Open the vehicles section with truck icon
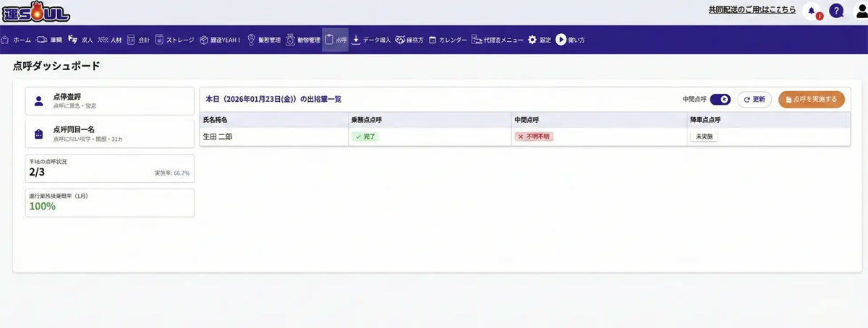The width and height of the screenshot is (868, 328). (49, 40)
